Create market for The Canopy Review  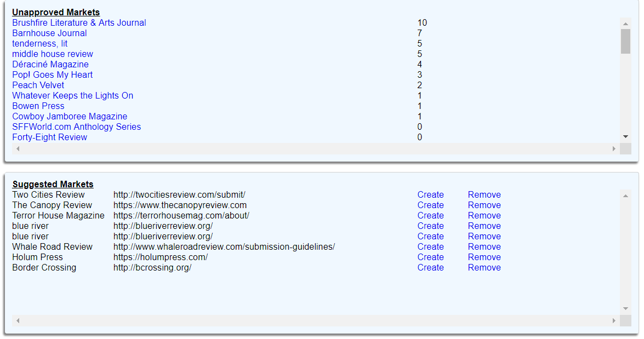click(430, 205)
